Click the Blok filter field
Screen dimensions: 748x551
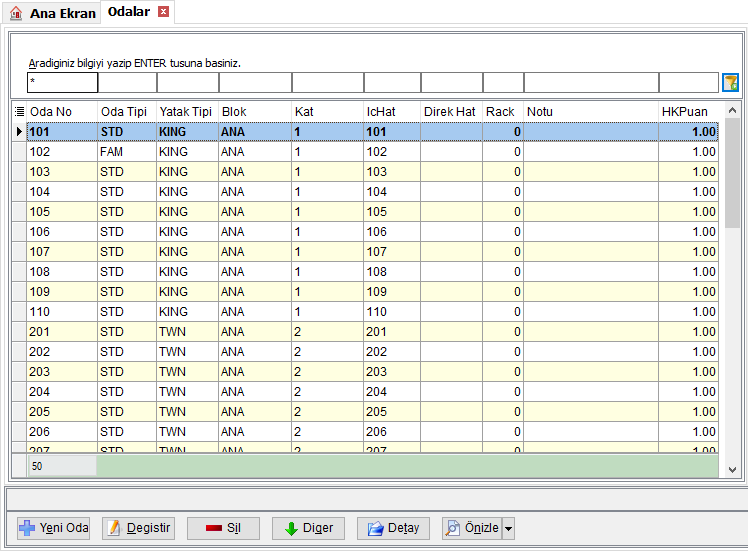(256, 83)
